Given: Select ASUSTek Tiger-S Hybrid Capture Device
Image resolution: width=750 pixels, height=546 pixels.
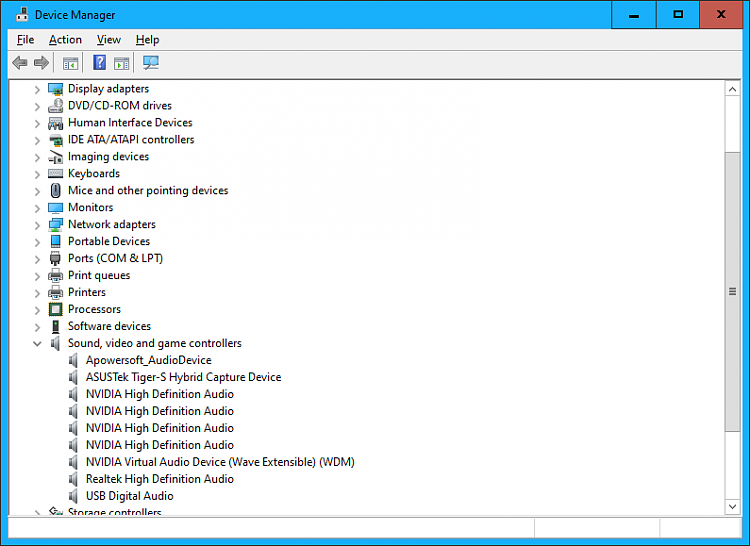Looking at the screenshot, I should tap(184, 377).
